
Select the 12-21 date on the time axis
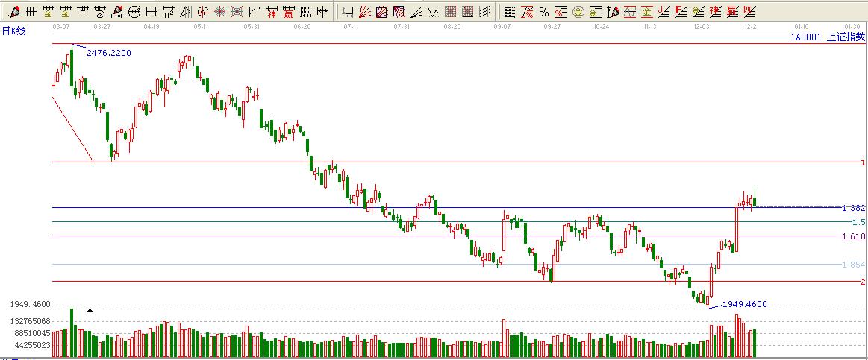752,25
